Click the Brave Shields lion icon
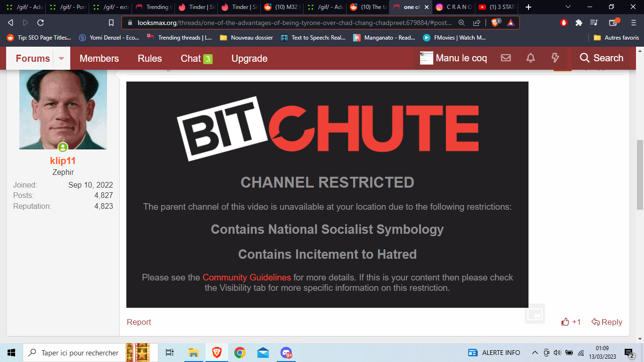The height and width of the screenshot is (362, 644). [x=495, y=23]
